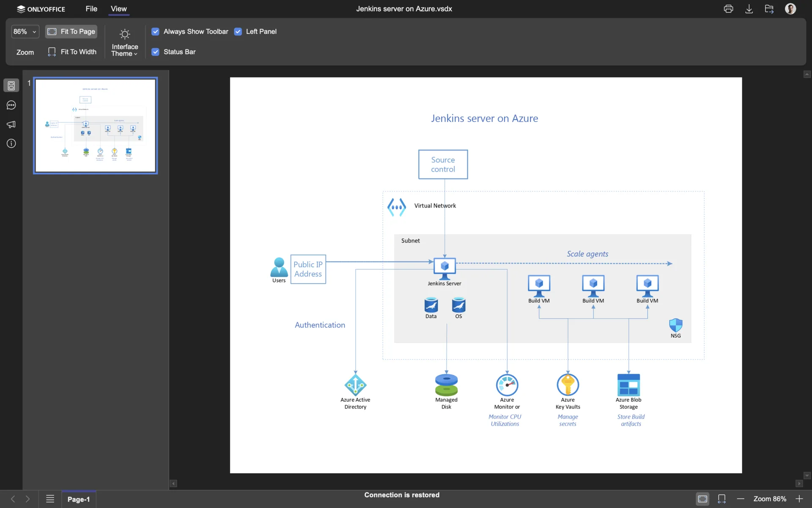
Task: Click the Subnet label
Action: click(x=410, y=240)
